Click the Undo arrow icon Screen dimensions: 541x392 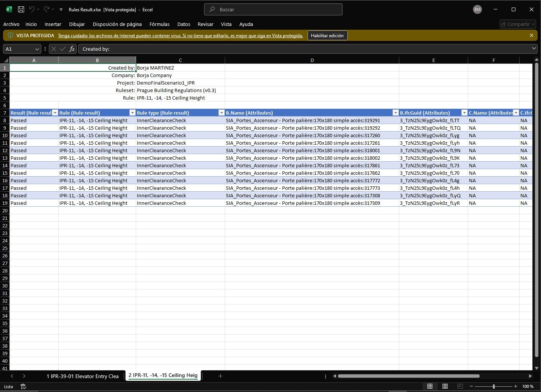(x=32, y=9)
